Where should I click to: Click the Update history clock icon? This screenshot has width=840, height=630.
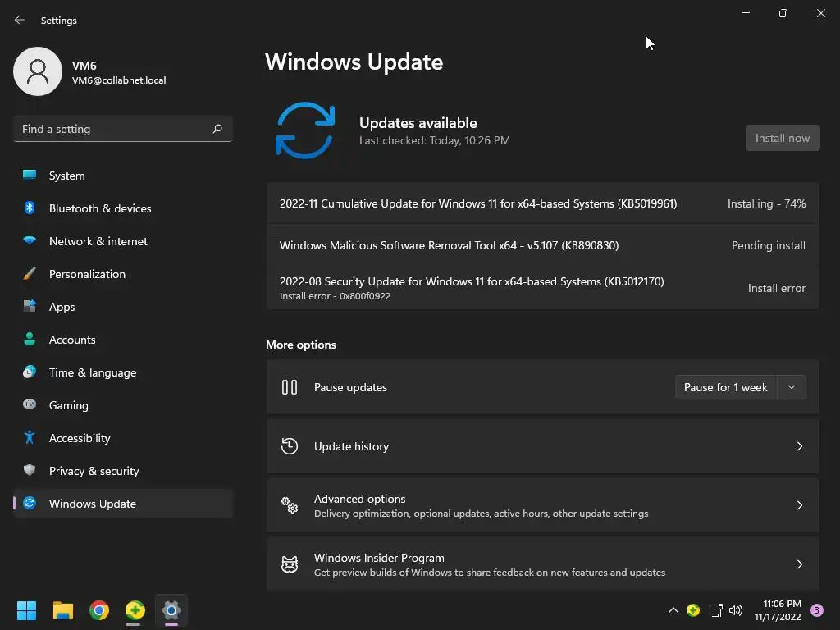point(290,445)
